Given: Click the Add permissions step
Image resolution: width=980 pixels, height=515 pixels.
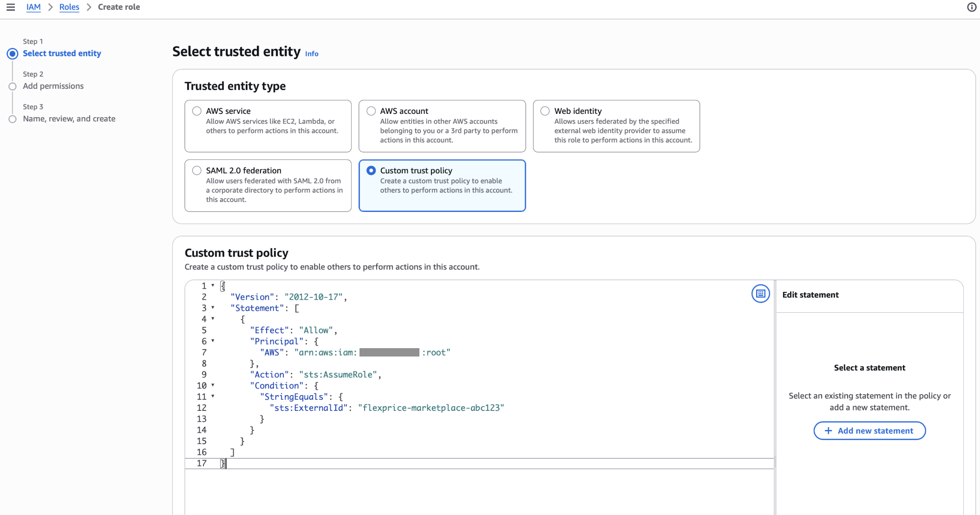Looking at the screenshot, I should [x=53, y=86].
